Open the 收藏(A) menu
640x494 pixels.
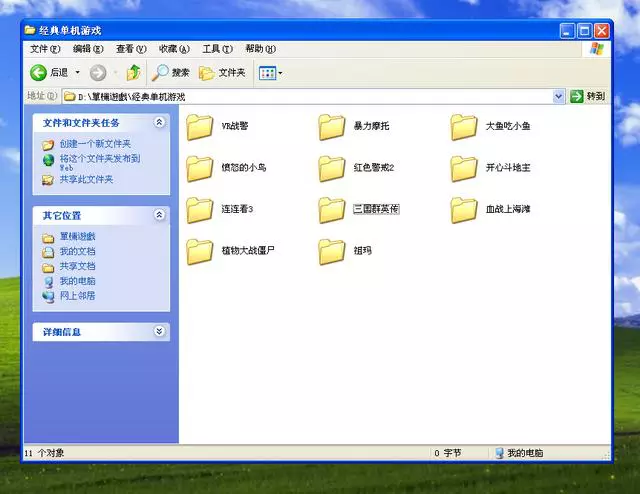tap(174, 49)
